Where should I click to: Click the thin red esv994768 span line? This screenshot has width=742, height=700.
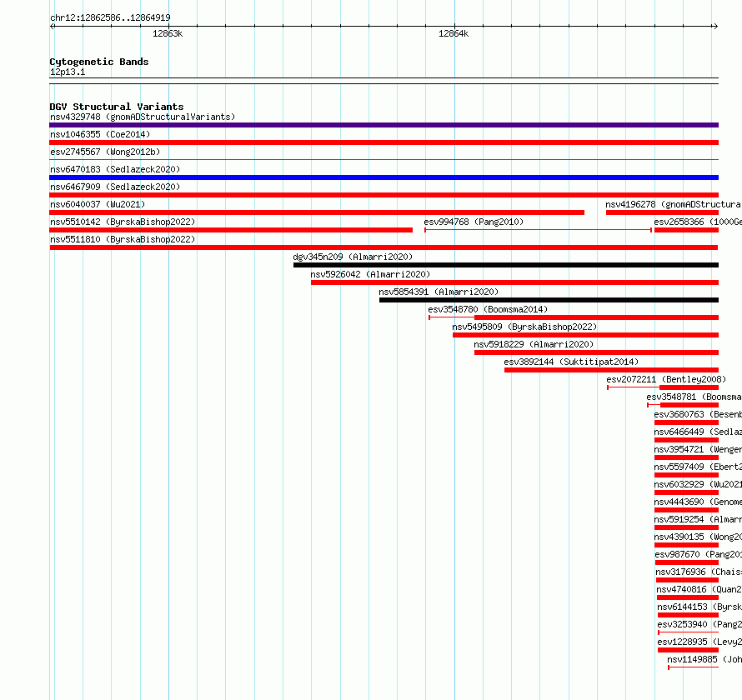(x=538, y=230)
